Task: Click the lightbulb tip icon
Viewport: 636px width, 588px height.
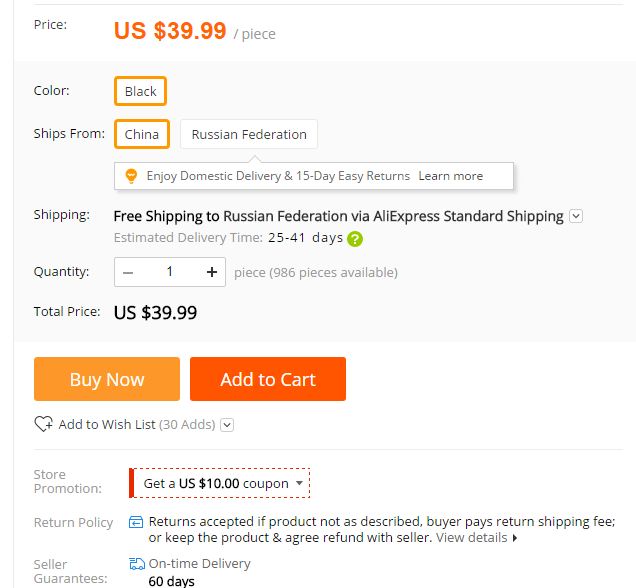Action: (x=130, y=176)
